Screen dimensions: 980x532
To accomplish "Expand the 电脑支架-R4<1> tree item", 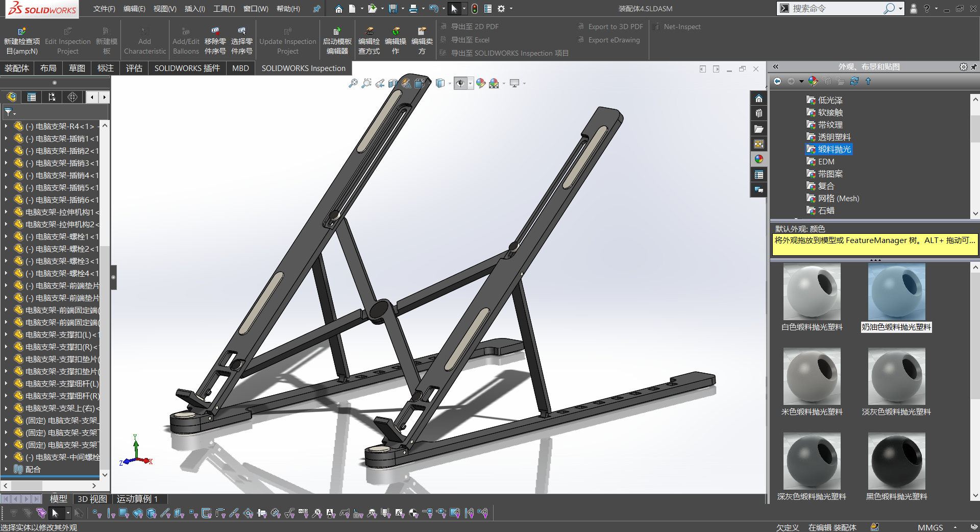I will [6, 126].
